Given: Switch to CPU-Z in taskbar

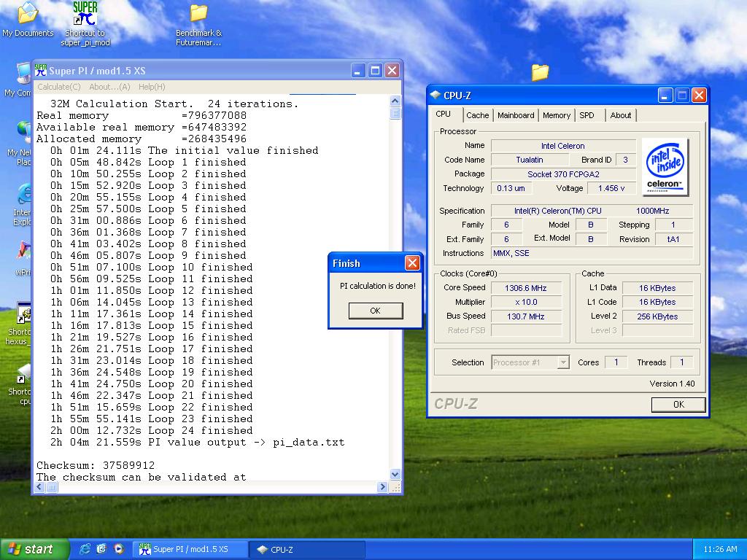Looking at the screenshot, I should tap(307, 549).
